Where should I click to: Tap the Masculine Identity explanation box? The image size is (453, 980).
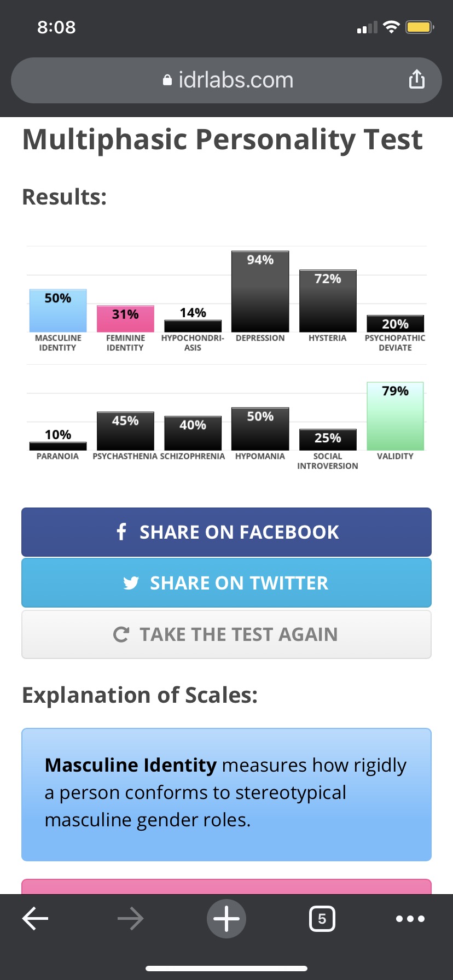pyautogui.click(x=226, y=794)
